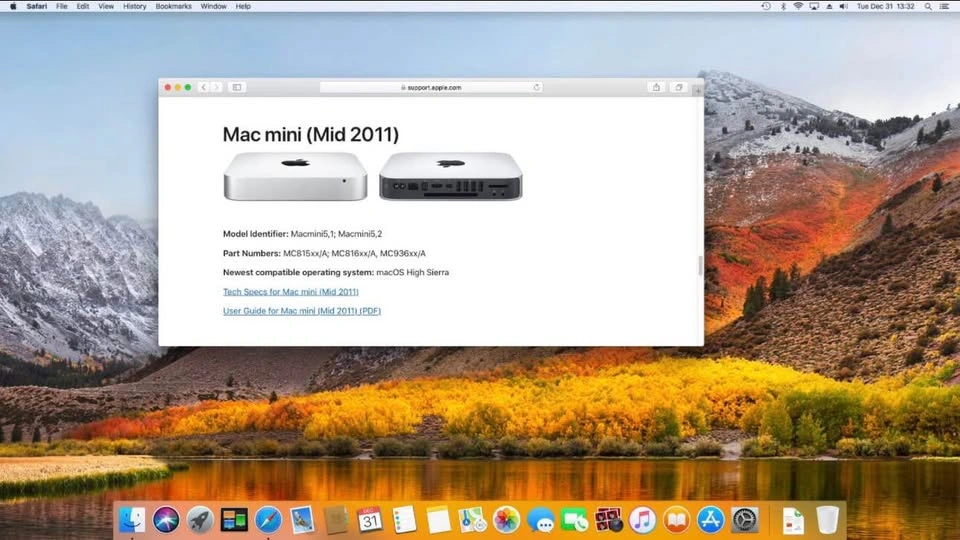The height and width of the screenshot is (540, 960).
Task: Open the Trash in the Dock
Action: [x=827, y=520]
